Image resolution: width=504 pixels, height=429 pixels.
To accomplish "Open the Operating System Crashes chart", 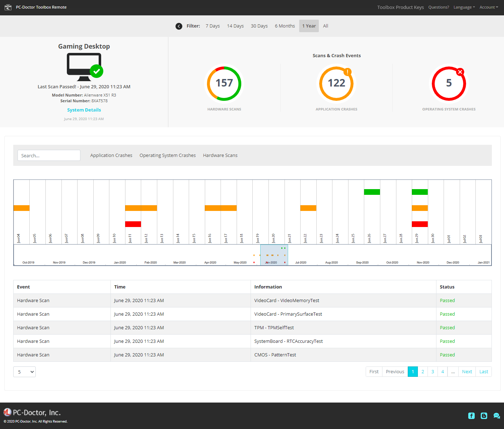I will (x=449, y=83).
